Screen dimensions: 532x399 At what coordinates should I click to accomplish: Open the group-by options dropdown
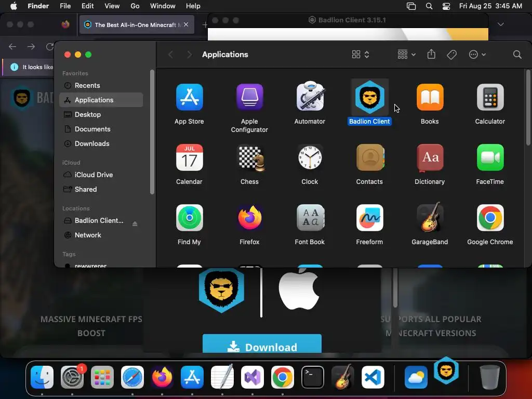tap(406, 54)
